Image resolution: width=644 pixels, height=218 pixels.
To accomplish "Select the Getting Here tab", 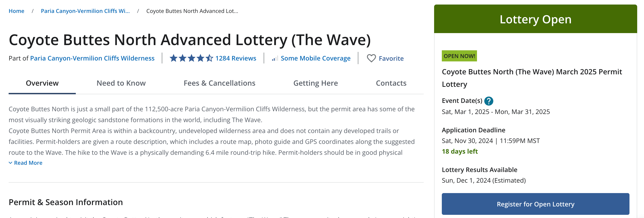I will (315, 83).
